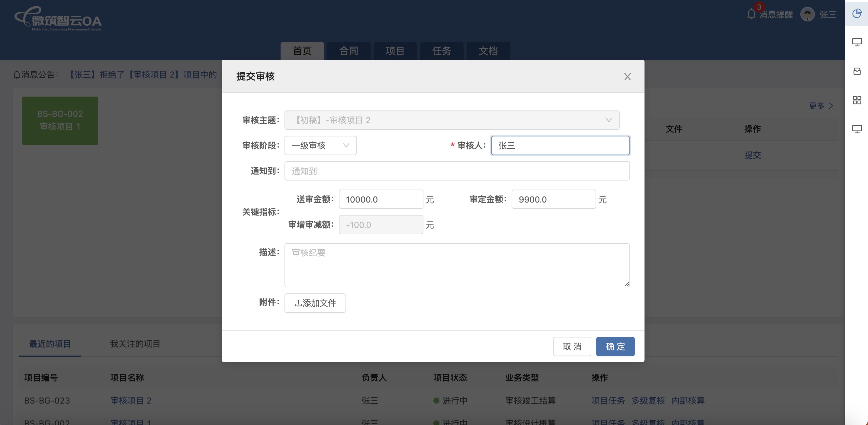Open the 我关注的项目 tab
The image size is (868, 425).
(x=135, y=344)
